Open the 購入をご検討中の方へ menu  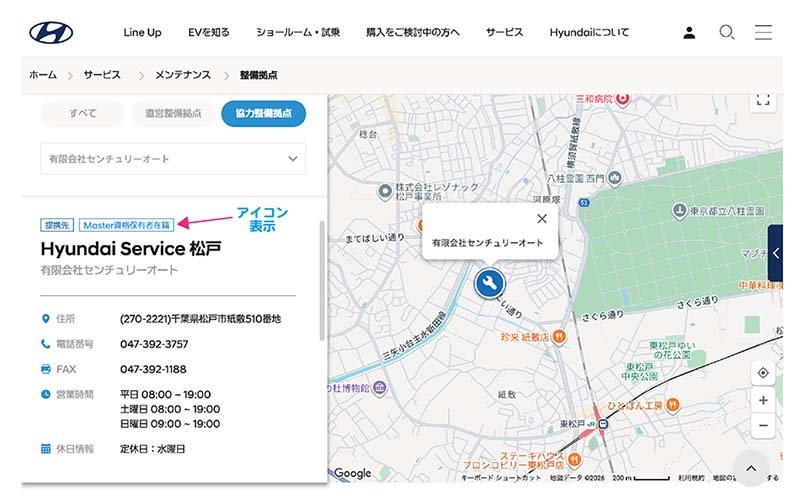tap(413, 33)
